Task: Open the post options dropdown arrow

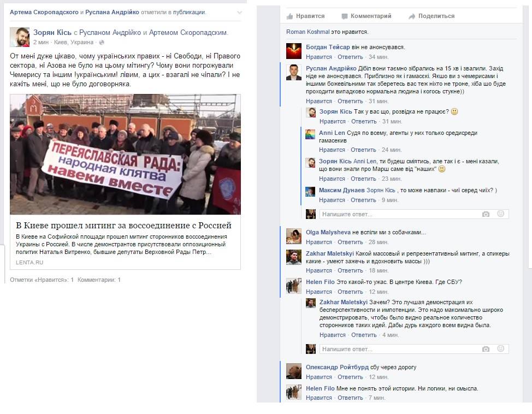Action: tap(240, 13)
